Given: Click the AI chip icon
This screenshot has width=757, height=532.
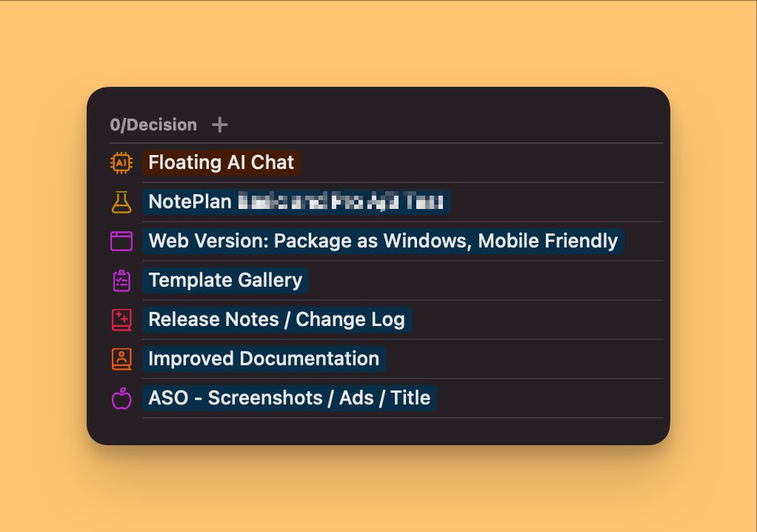Looking at the screenshot, I should coord(121,163).
